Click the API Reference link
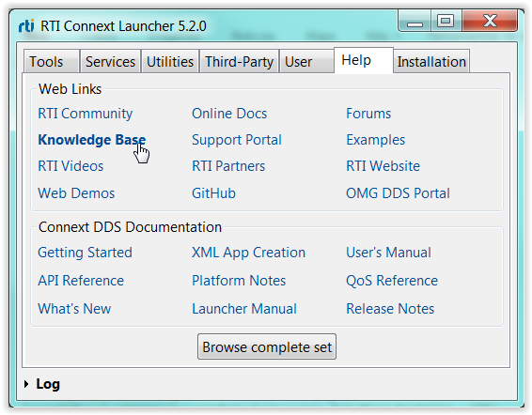This screenshot has width=532, height=415. (81, 281)
